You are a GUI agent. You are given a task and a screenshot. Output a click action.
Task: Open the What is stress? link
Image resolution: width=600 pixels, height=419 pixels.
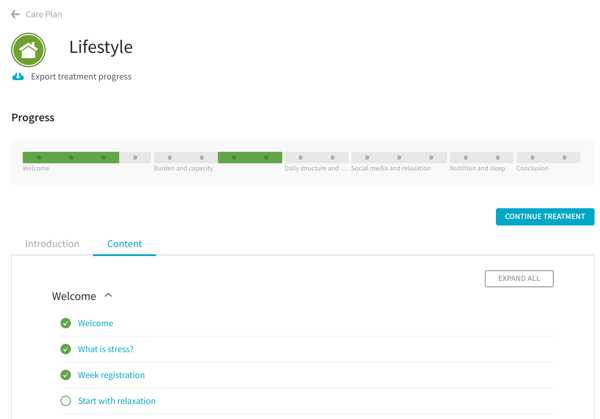(x=106, y=349)
